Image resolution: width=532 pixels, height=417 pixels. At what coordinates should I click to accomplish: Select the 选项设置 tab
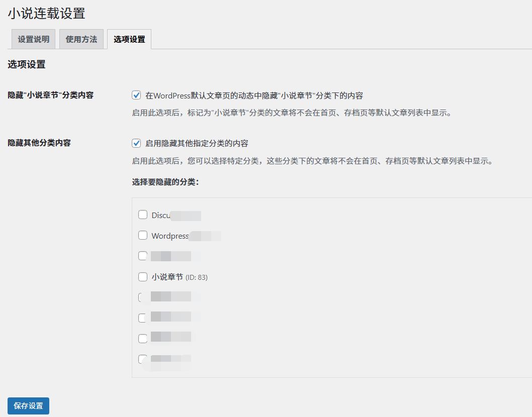(129, 39)
